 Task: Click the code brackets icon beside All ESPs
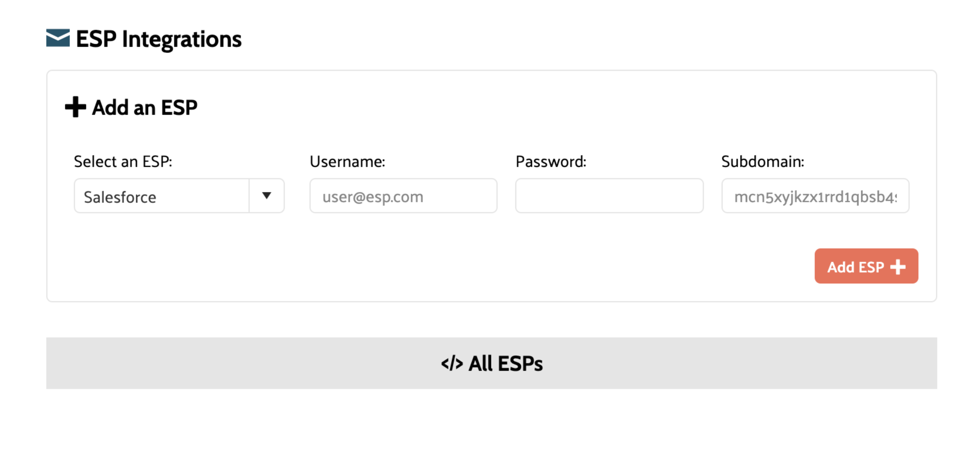pos(452,364)
